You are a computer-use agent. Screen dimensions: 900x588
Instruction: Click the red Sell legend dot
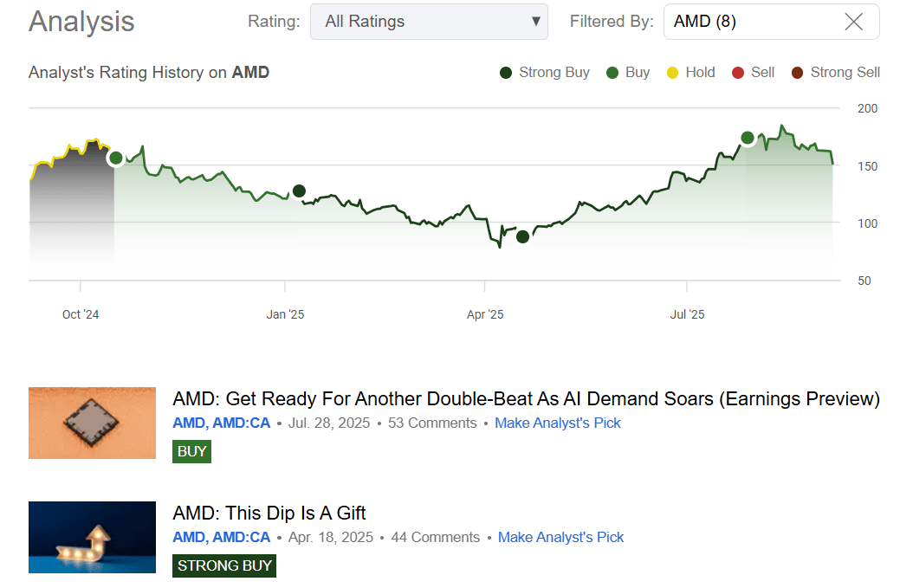coord(738,73)
